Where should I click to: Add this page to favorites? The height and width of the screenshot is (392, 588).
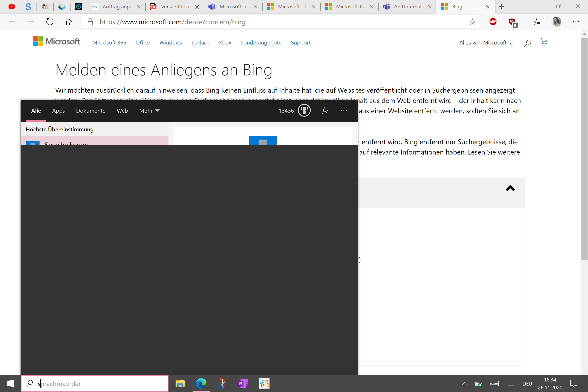472,22
